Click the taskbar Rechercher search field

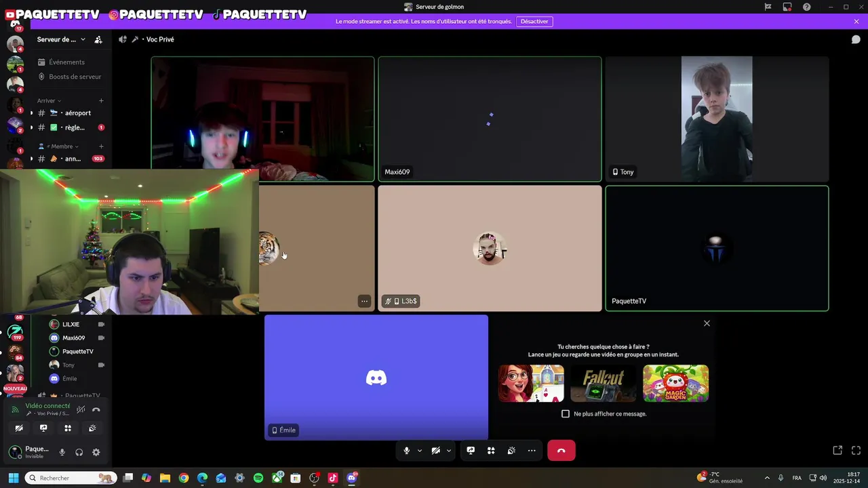pyautogui.click(x=71, y=478)
